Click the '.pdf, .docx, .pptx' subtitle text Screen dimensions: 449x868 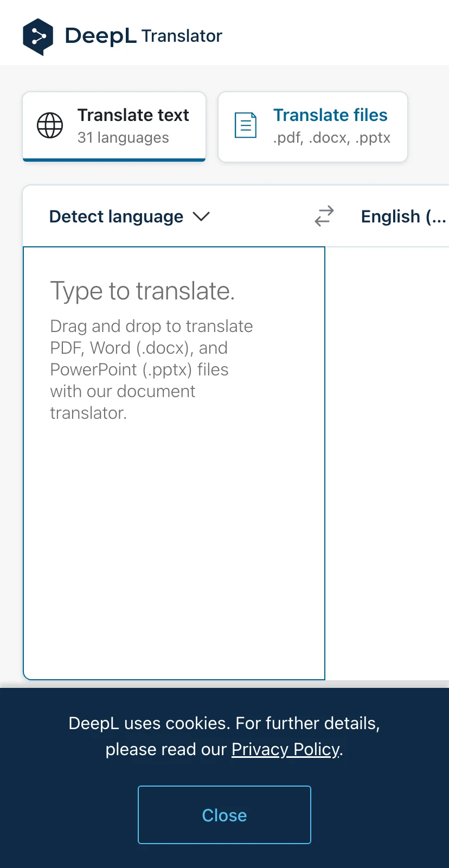pyautogui.click(x=331, y=138)
